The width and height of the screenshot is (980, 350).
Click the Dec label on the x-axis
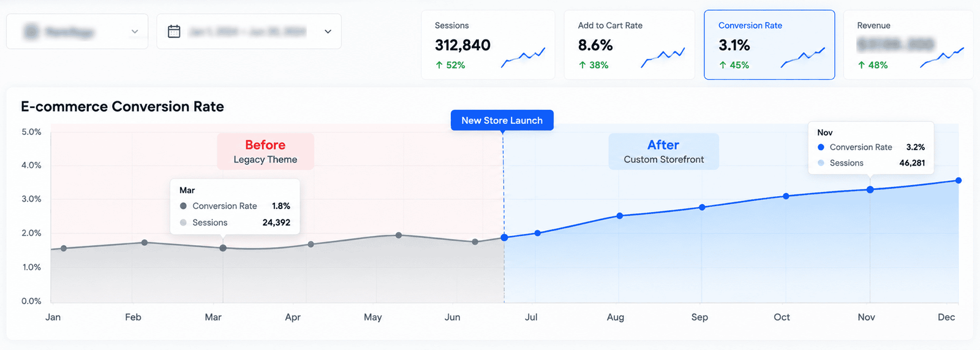coord(946,317)
